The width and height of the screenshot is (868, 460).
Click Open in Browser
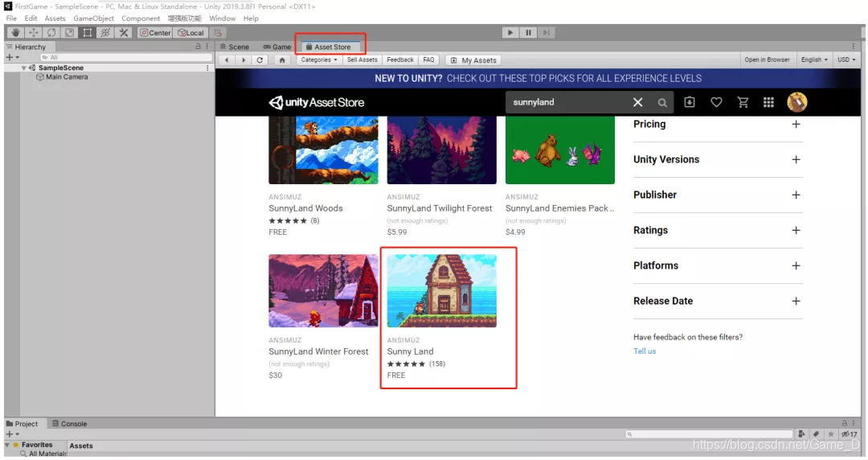(767, 60)
